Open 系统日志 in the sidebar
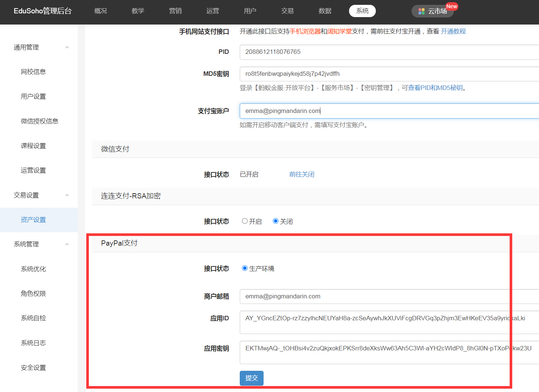The height and width of the screenshot is (392, 539). pyautogui.click(x=33, y=343)
